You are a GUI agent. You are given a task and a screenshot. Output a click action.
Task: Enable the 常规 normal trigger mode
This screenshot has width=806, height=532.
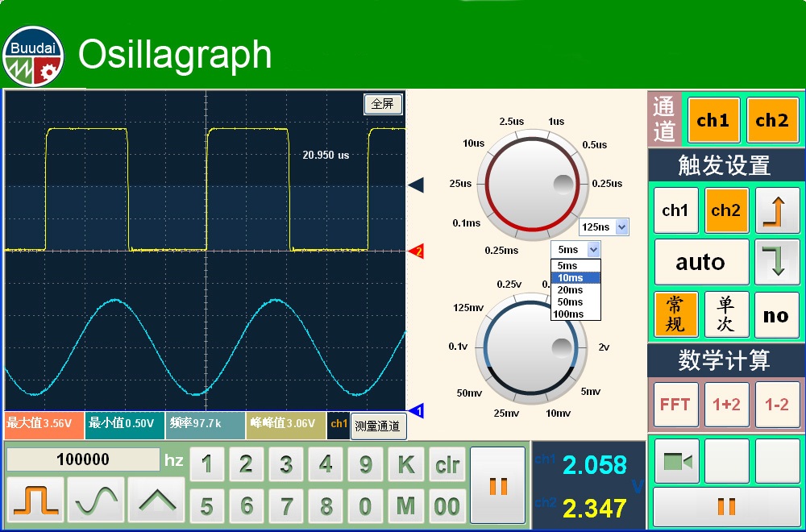click(675, 314)
